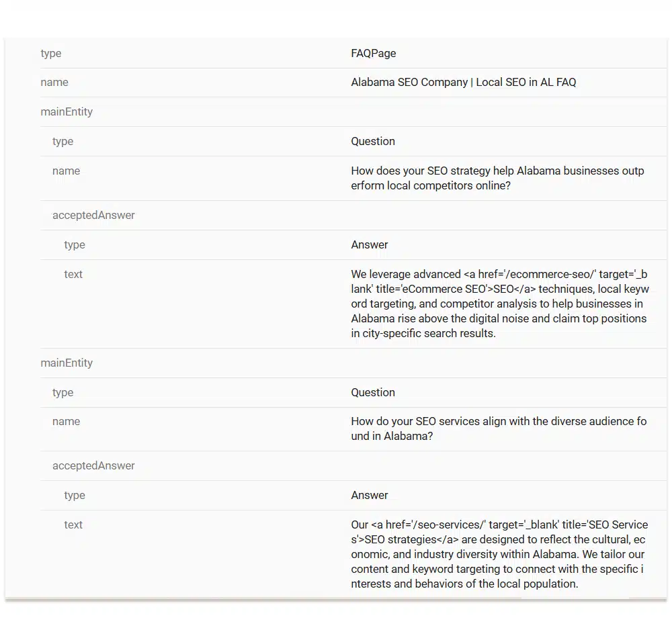Click the first mainEntity row label
Image resolution: width=672 pixels, height=636 pixels.
pos(67,112)
